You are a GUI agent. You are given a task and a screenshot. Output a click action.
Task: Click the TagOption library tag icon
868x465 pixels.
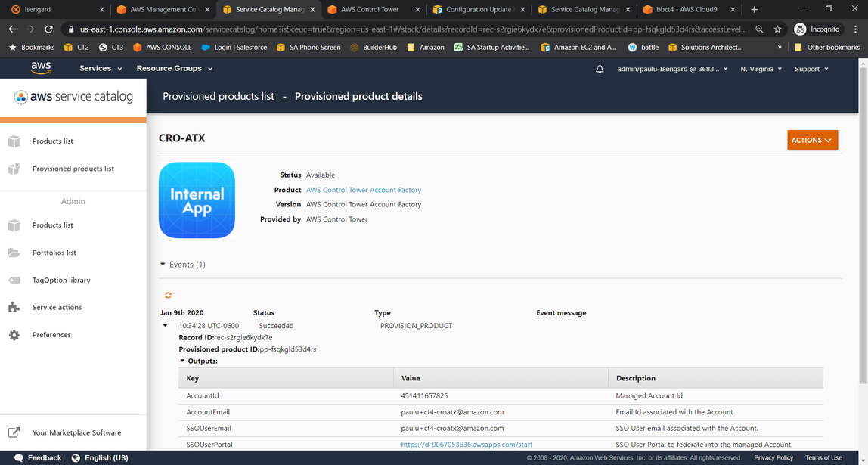point(14,280)
